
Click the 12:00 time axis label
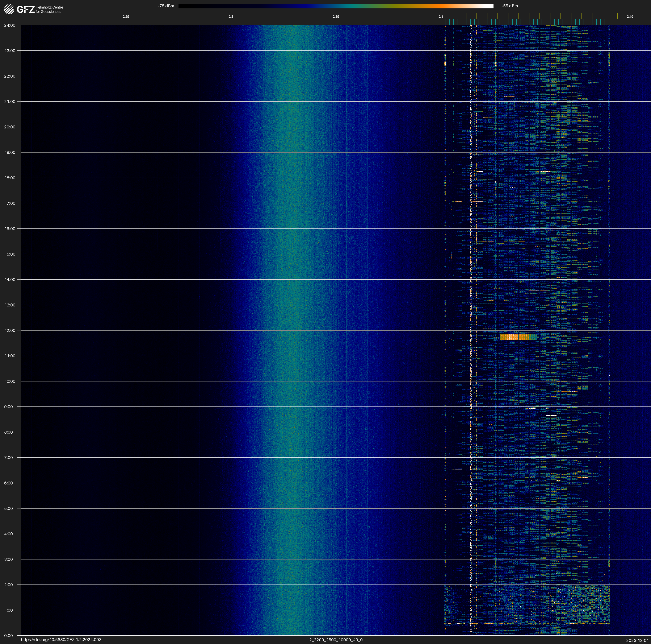click(x=10, y=330)
